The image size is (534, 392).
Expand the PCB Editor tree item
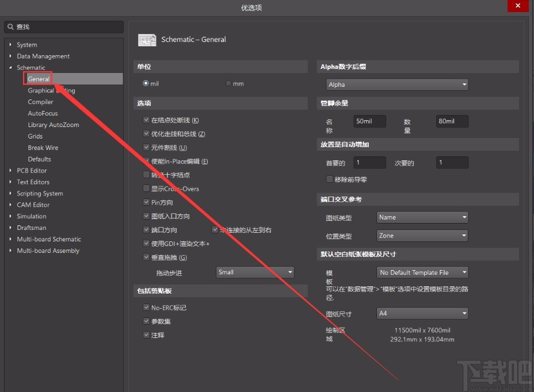[x=10, y=170]
